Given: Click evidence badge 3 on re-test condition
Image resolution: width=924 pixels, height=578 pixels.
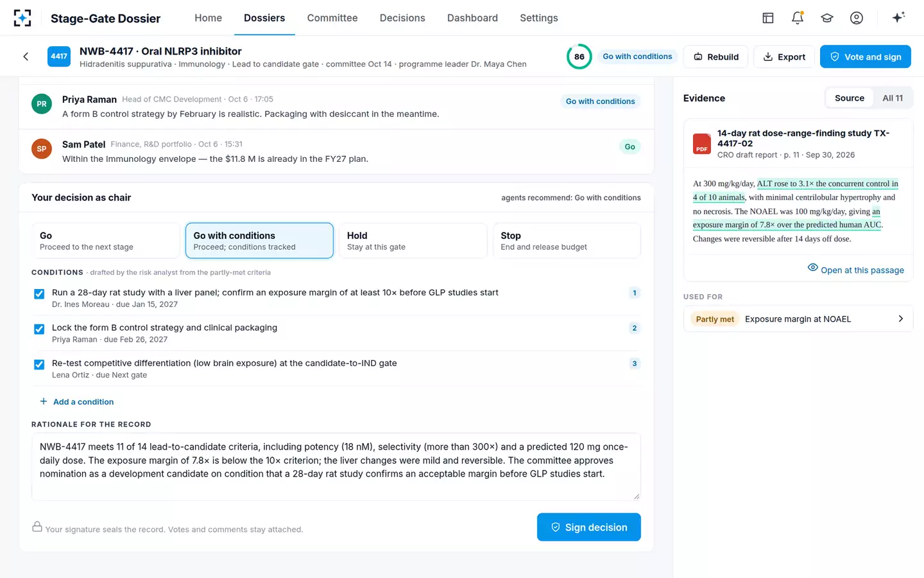Looking at the screenshot, I should click(x=635, y=363).
